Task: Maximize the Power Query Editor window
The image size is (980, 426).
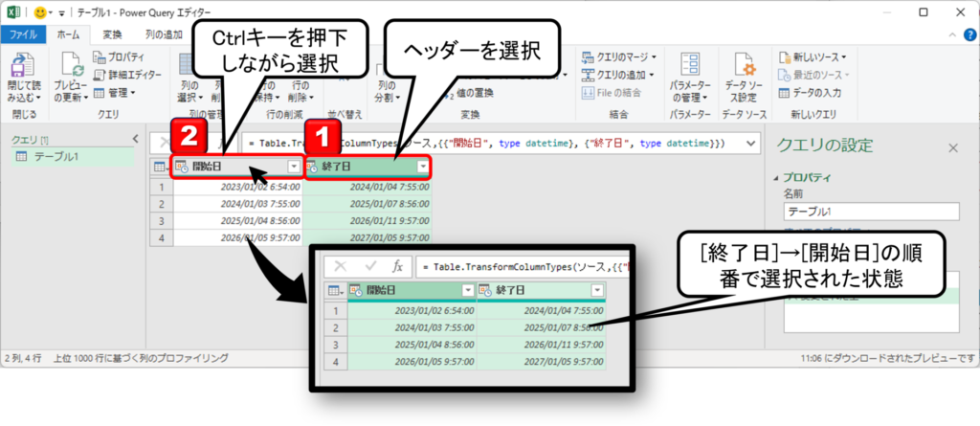Action: pos(924,12)
